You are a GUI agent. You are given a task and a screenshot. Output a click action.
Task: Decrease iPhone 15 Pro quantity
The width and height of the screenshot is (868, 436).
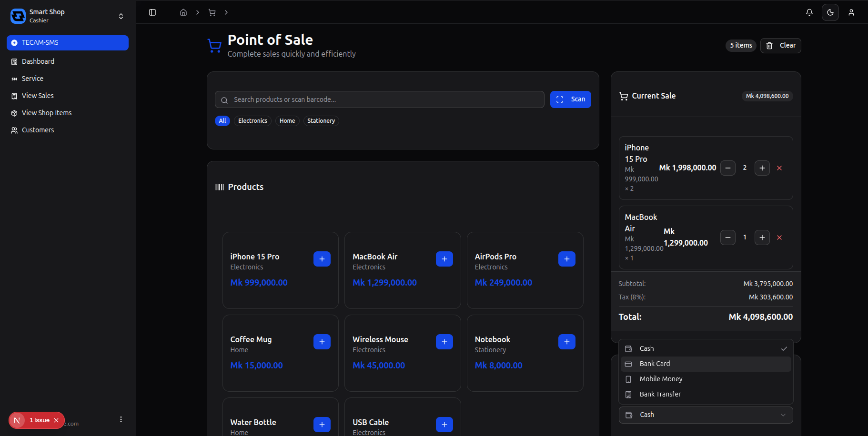728,168
